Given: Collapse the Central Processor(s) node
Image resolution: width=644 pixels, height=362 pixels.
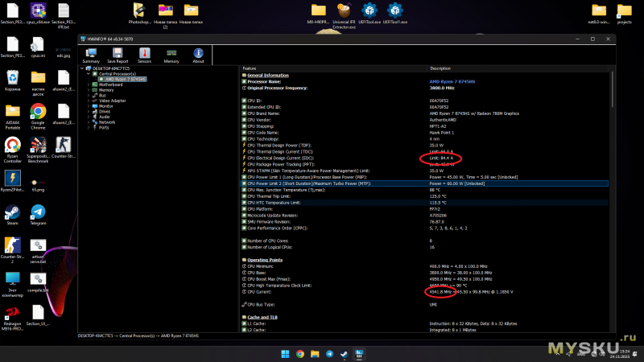Looking at the screenshot, I should tap(89, 74).
